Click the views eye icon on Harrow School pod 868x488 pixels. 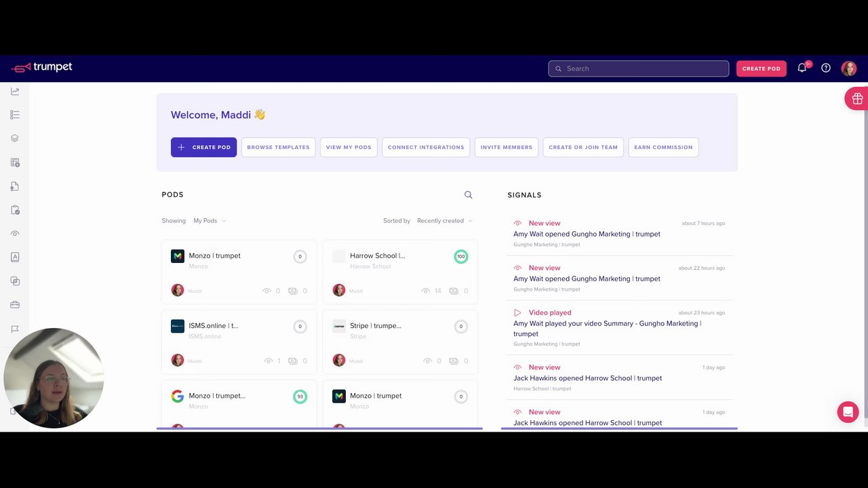(x=426, y=291)
